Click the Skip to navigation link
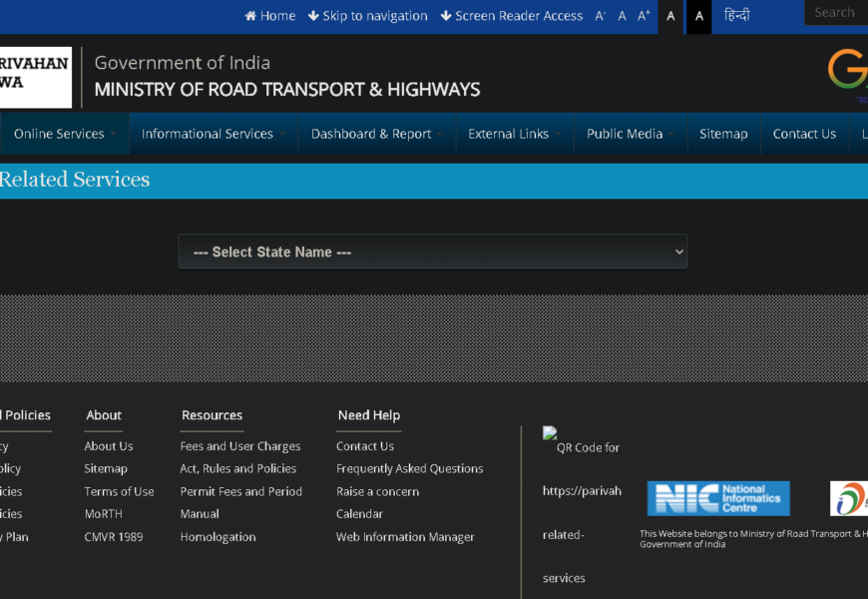Viewport: 868px width, 599px height. point(367,16)
